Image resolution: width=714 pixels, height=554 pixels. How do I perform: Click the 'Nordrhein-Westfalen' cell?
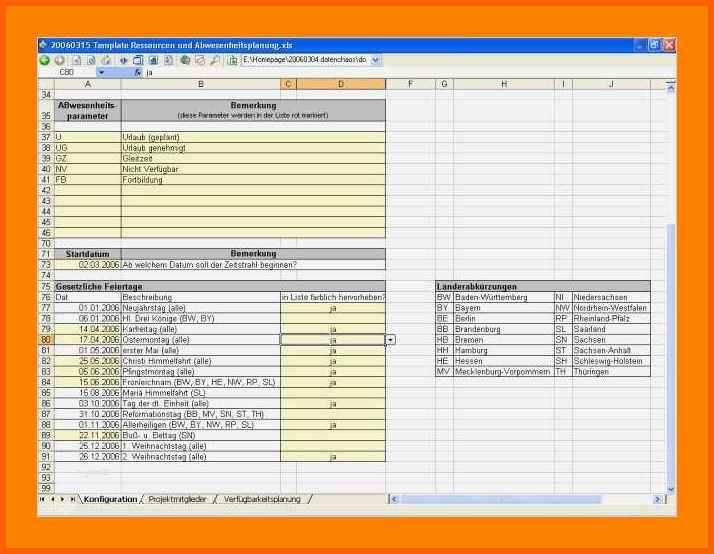coord(611,308)
